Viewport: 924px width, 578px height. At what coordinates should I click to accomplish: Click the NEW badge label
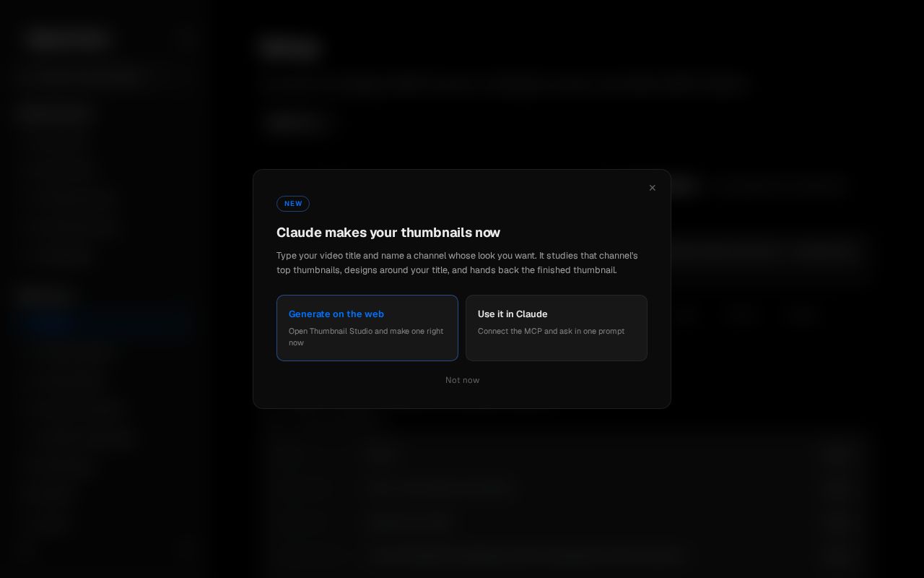pyautogui.click(x=293, y=204)
